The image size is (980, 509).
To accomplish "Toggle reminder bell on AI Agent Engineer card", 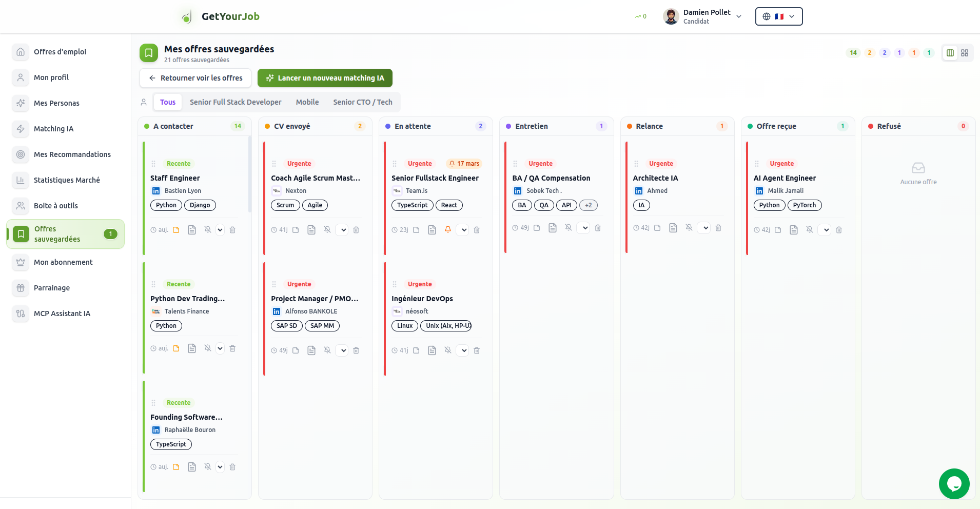I will (x=810, y=230).
